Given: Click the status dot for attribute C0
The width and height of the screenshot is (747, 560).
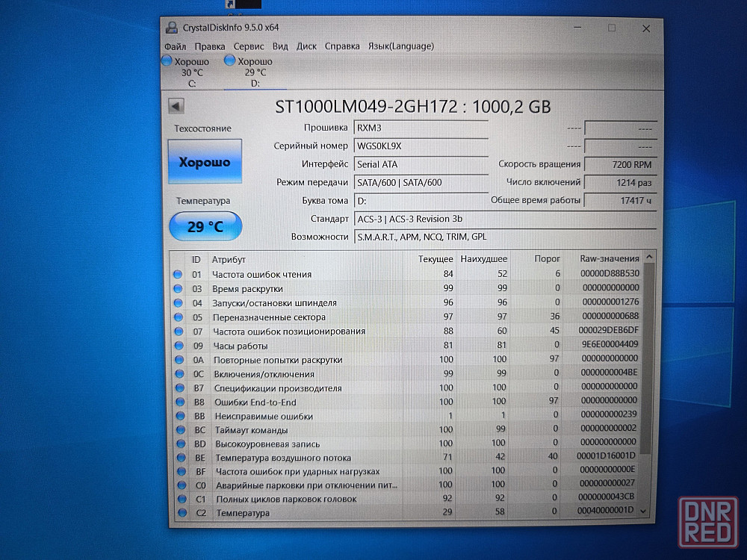Looking at the screenshot, I should 182,485.
